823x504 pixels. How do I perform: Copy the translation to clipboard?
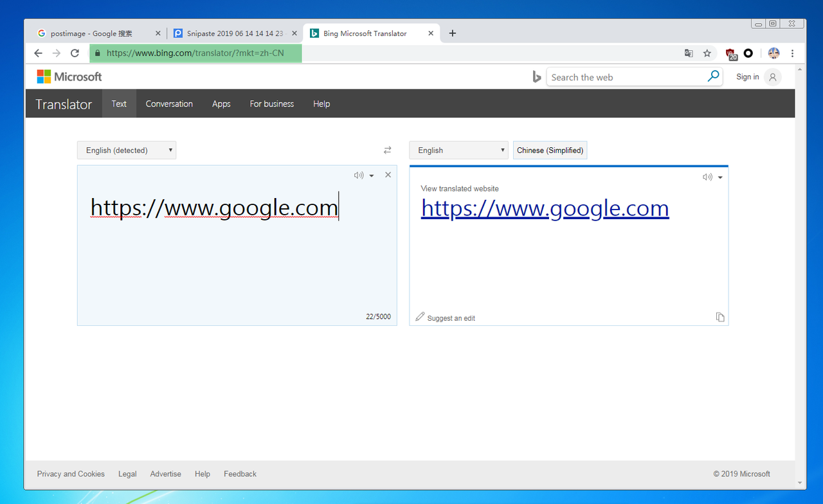point(720,317)
